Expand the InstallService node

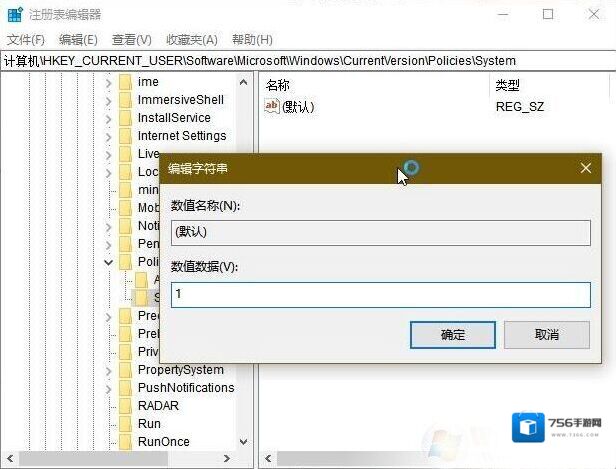(108, 119)
